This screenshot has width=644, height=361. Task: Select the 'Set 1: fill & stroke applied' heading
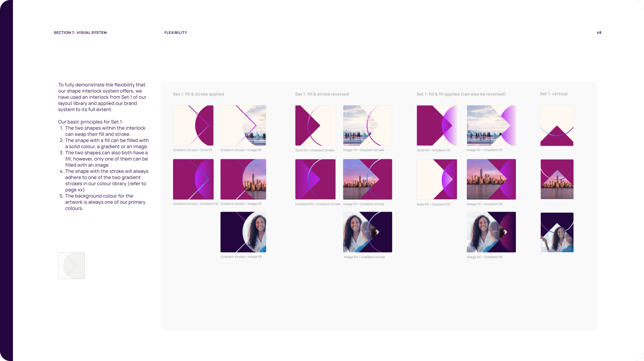pyautogui.click(x=198, y=94)
